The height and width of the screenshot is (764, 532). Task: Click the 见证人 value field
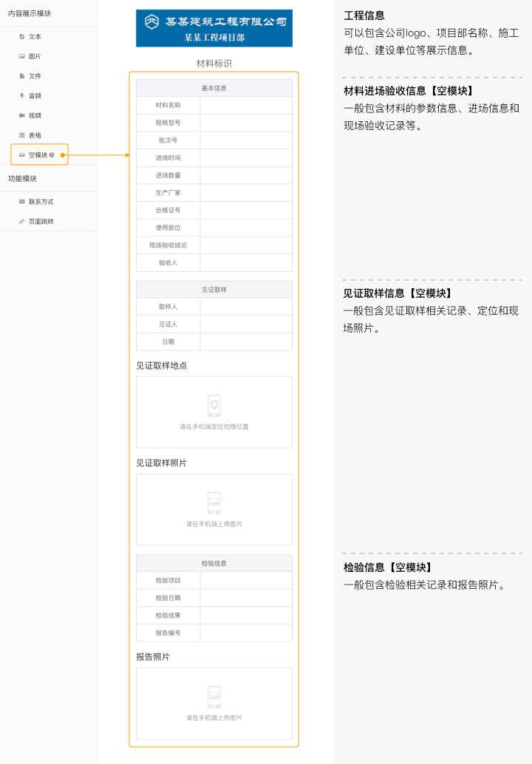pyautogui.click(x=246, y=324)
